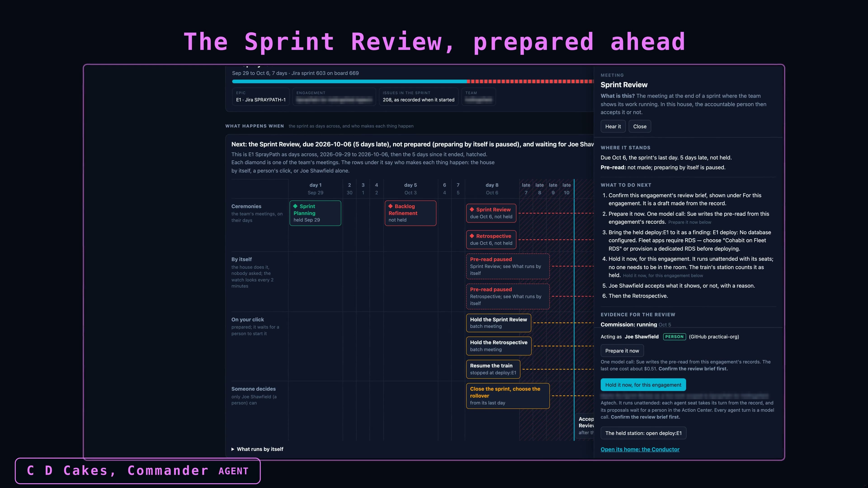Screen dimensions: 868x488
Task: Select the Sprint Review ceremony card
Action: point(491,213)
